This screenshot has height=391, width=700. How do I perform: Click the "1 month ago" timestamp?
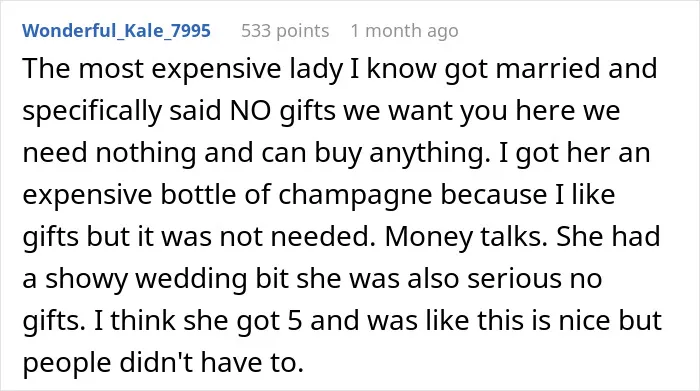[x=404, y=31]
